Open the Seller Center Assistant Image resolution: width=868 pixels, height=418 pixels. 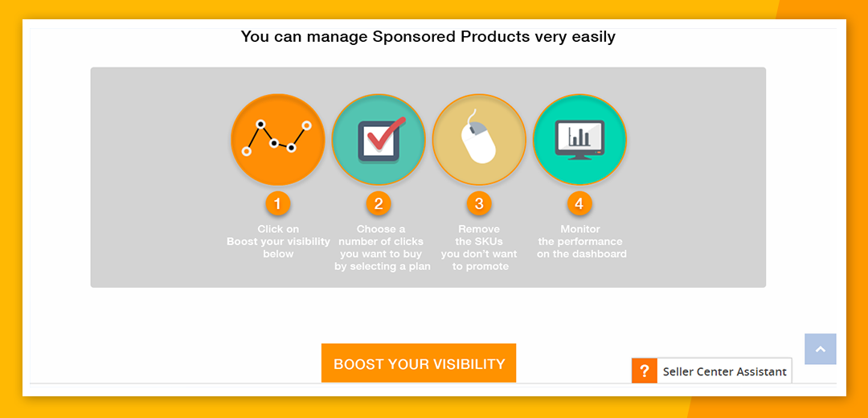724,371
